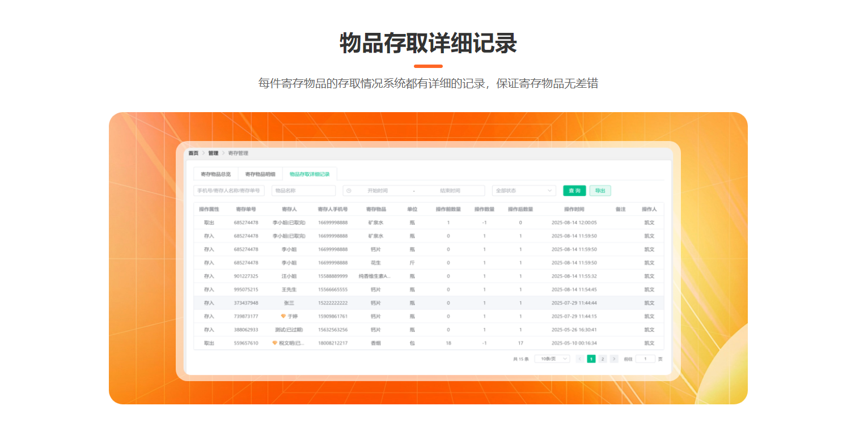Open the 10条/页 page size dropdown

551,358
